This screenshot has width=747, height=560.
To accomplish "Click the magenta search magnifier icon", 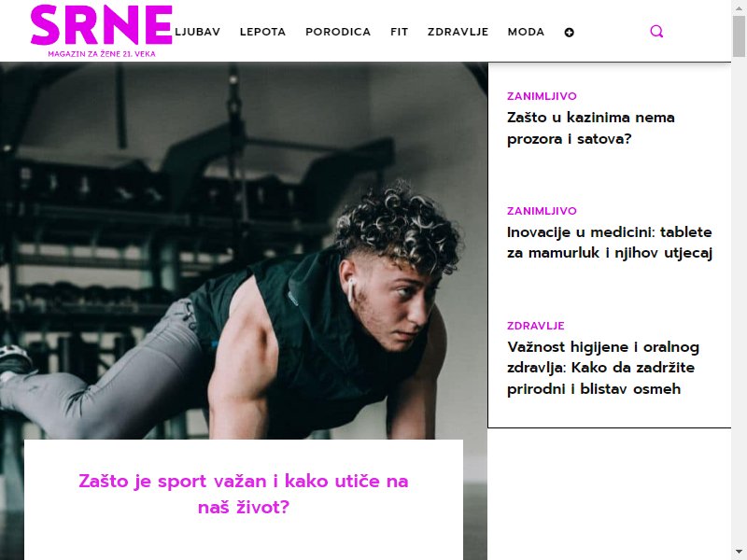I will pos(656,32).
